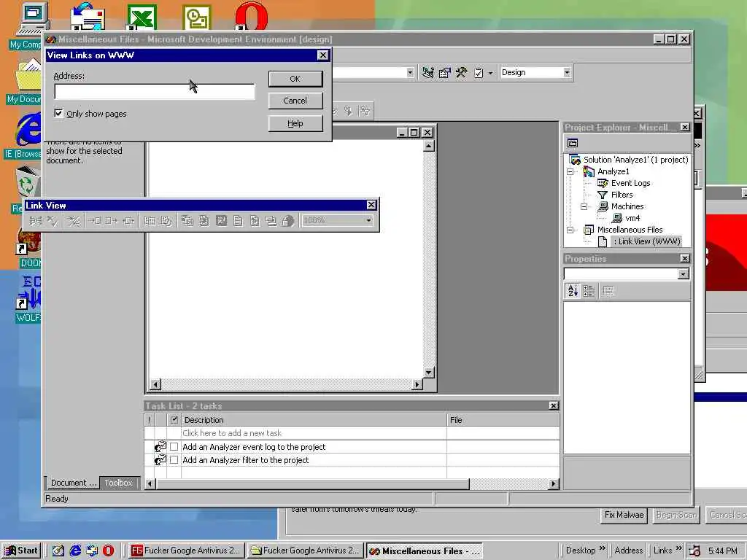747x560 pixels.
Task: Click the Address input field
Action: point(155,91)
